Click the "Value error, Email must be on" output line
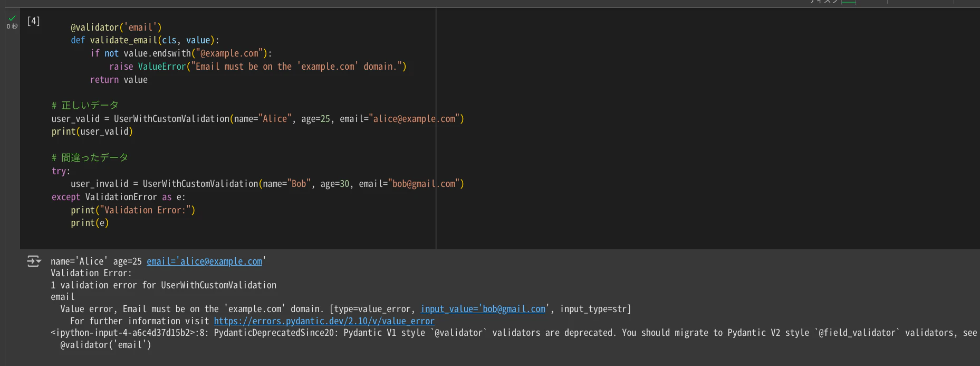 point(345,309)
